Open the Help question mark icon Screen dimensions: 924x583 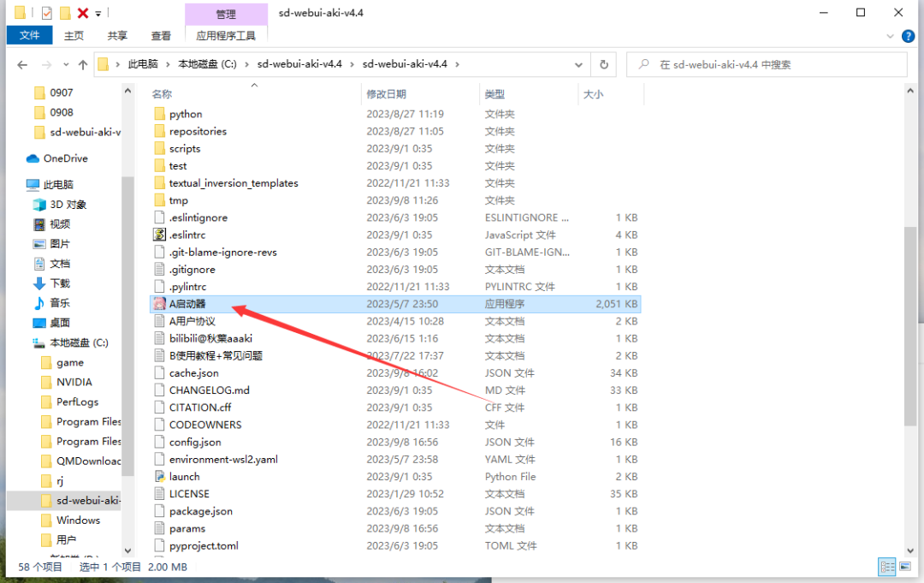(909, 36)
